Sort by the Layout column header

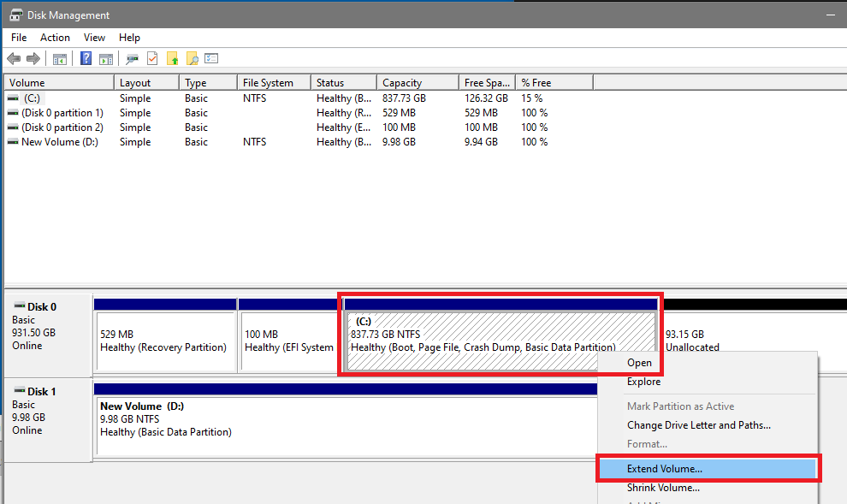click(146, 83)
